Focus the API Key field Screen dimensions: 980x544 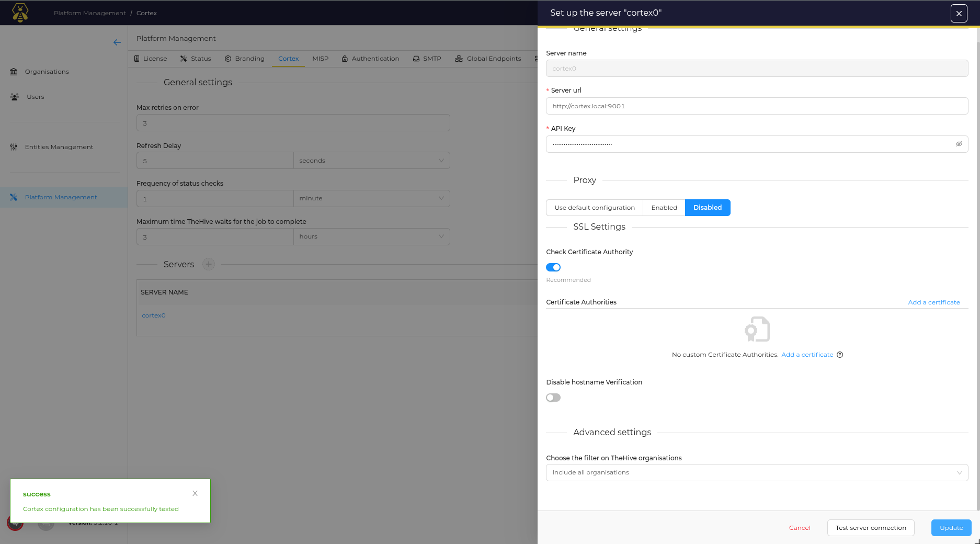[x=757, y=144]
